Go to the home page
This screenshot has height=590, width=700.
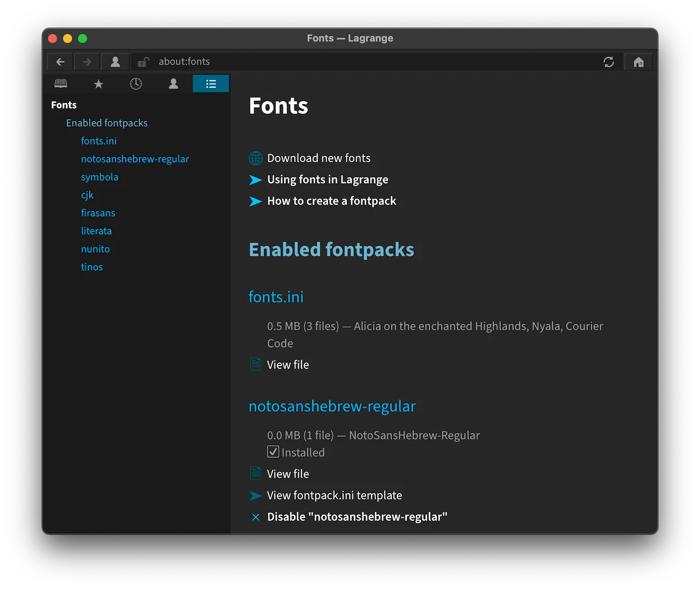click(639, 62)
